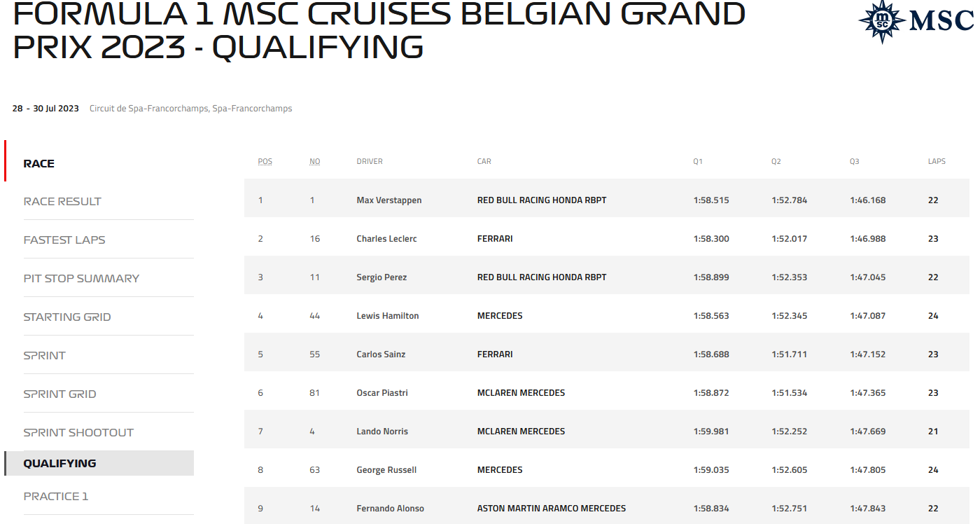Open Practice 1 results
This screenshot has height=524, width=980.
coord(56,496)
